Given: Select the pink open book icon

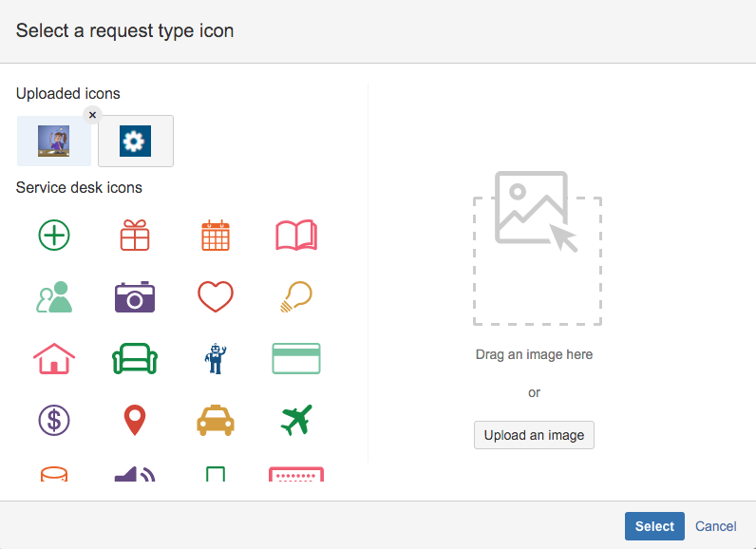Looking at the screenshot, I should (296, 235).
